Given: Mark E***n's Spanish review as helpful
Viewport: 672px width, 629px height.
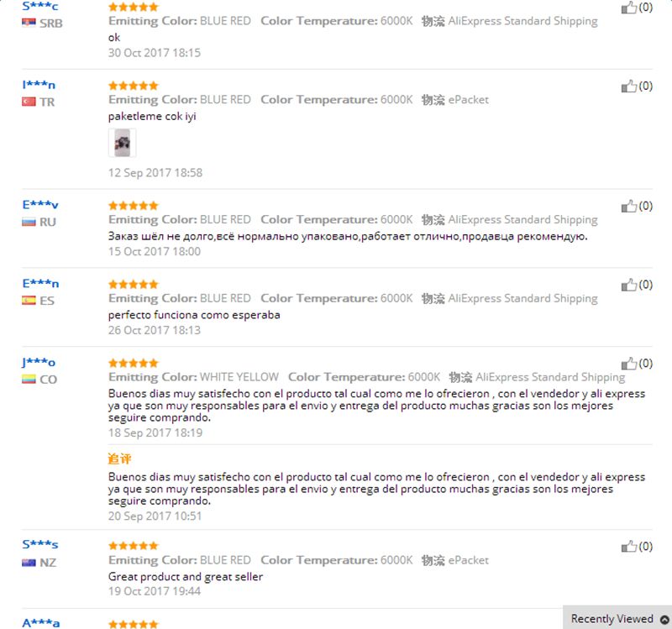Looking at the screenshot, I should tap(628, 285).
